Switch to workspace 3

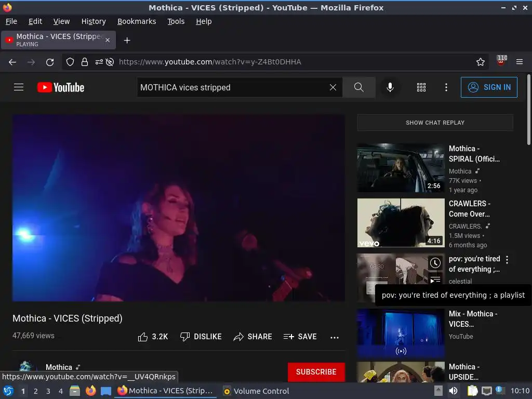pyautogui.click(x=48, y=391)
